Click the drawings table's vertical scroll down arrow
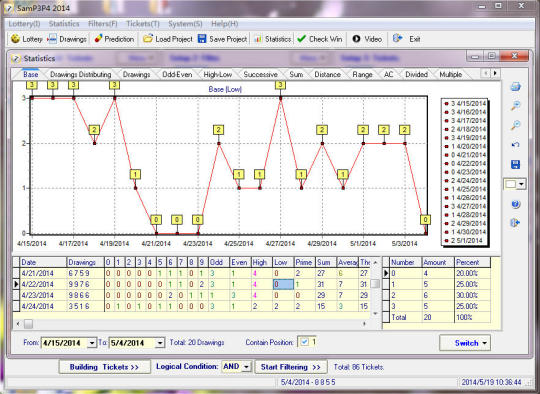This screenshot has height=394, width=540. pyautogui.click(x=375, y=313)
